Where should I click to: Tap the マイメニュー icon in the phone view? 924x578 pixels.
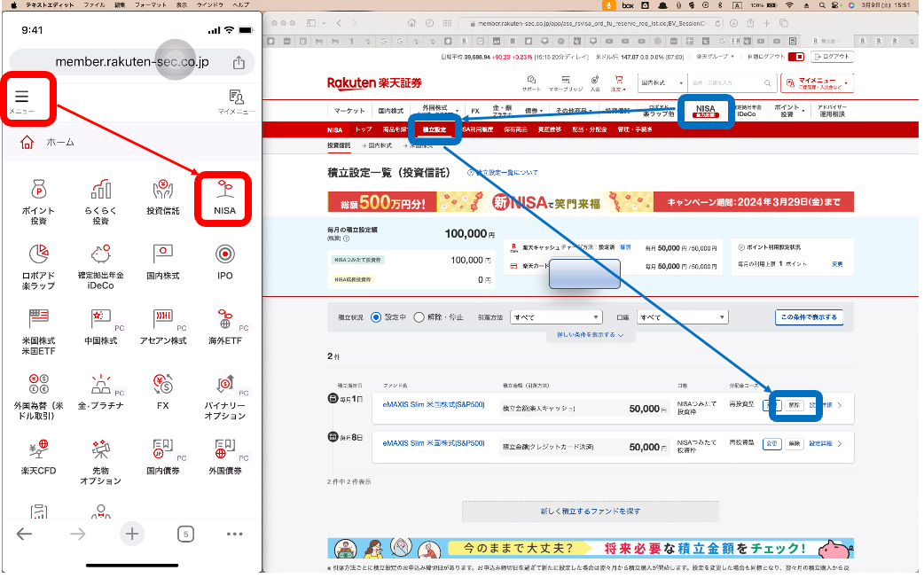(x=236, y=101)
